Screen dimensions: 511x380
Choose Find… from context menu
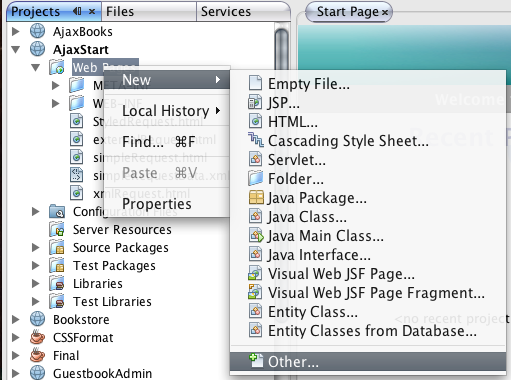pos(167,142)
